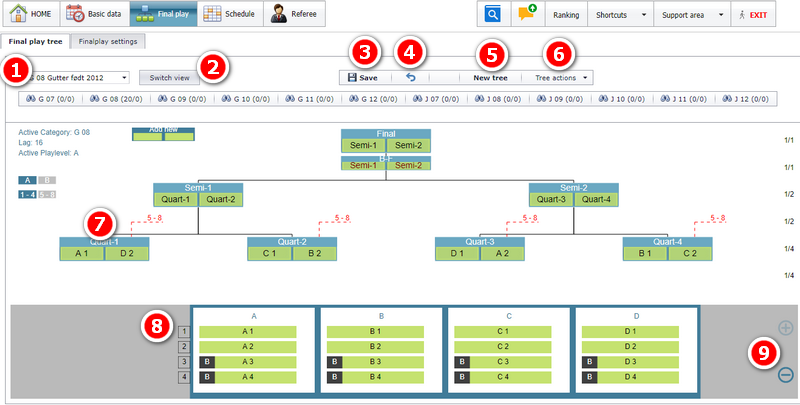Open the Tree actions dropdown
This screenshot has width=800, height=405.
click(x=560, y=78)
